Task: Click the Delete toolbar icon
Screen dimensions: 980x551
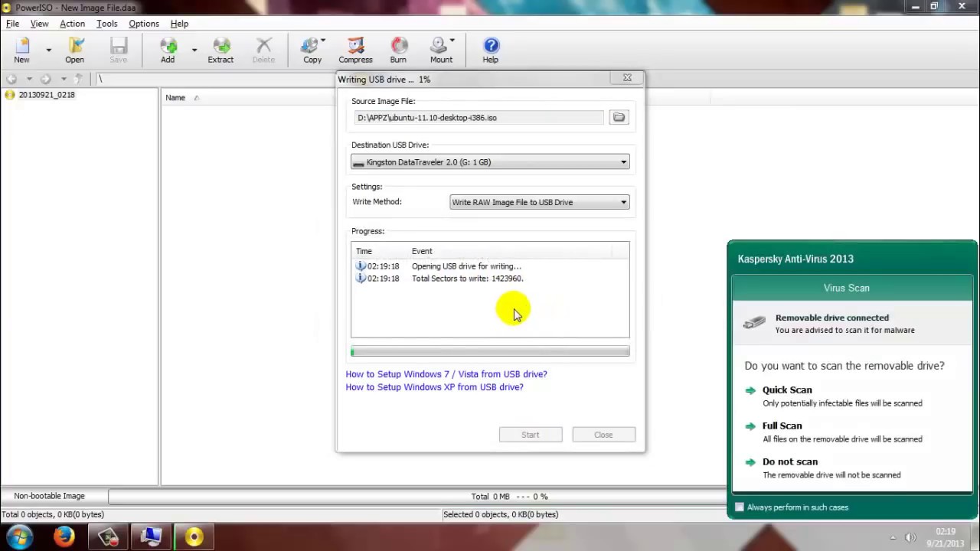Action: 263,51
